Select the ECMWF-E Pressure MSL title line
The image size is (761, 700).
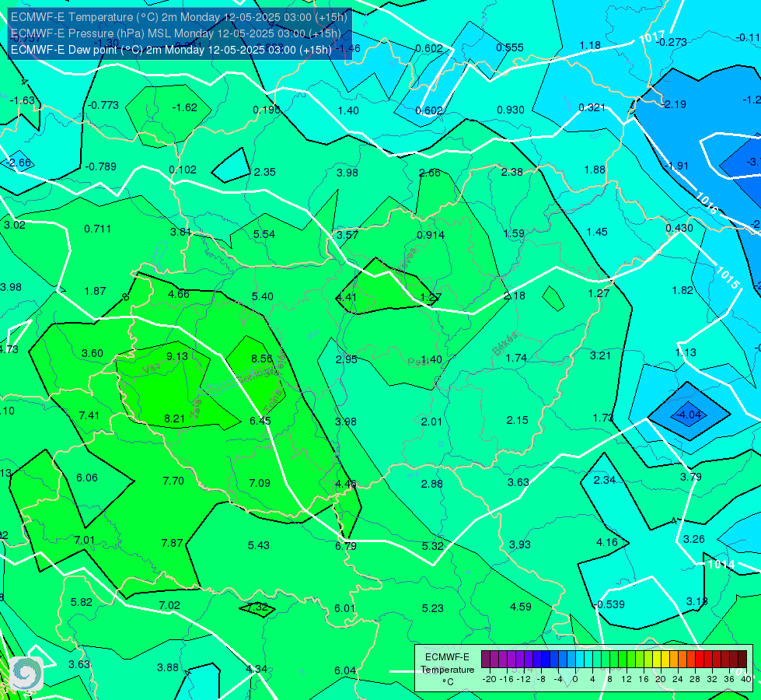[176, 33]
